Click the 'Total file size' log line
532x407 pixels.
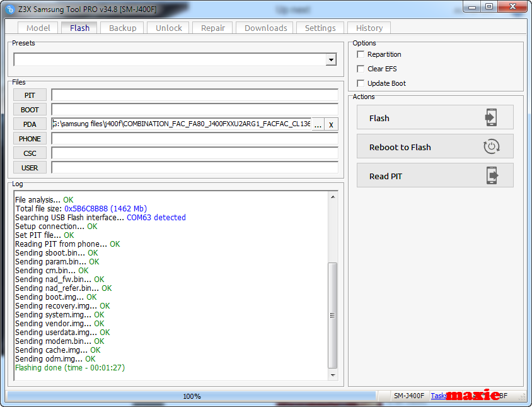(x=81, y=209)
